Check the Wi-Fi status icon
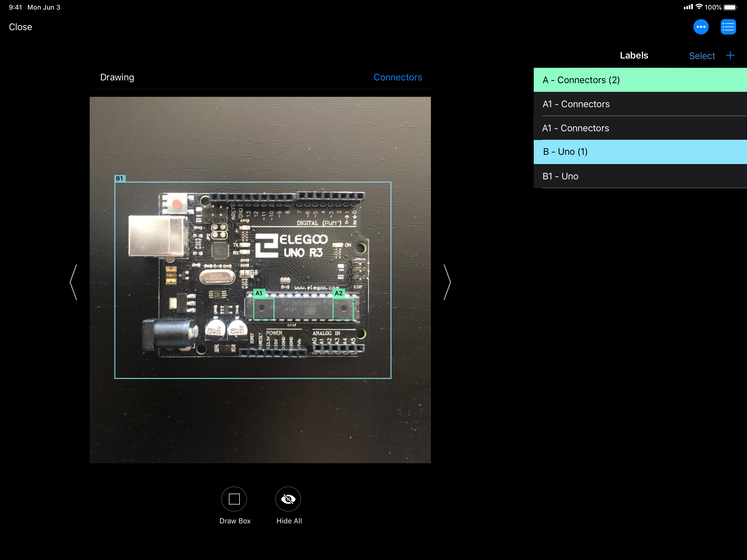Viewport: 747px width, 560px height. pyautogui.click(x=699, y=7)
